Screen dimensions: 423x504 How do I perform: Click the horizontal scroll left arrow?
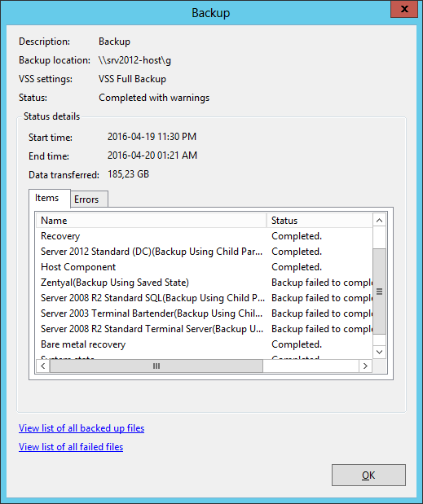click(42, 366)
